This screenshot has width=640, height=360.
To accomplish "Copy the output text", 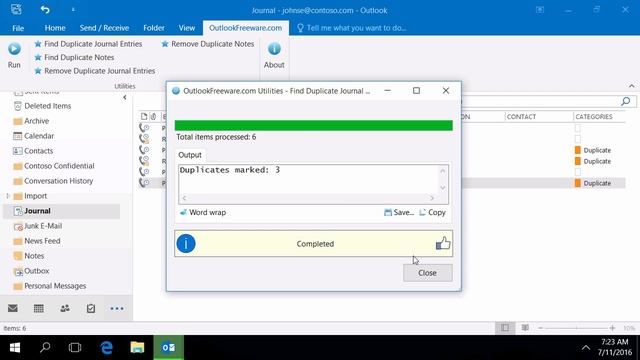I will click(x=432, y=212).
